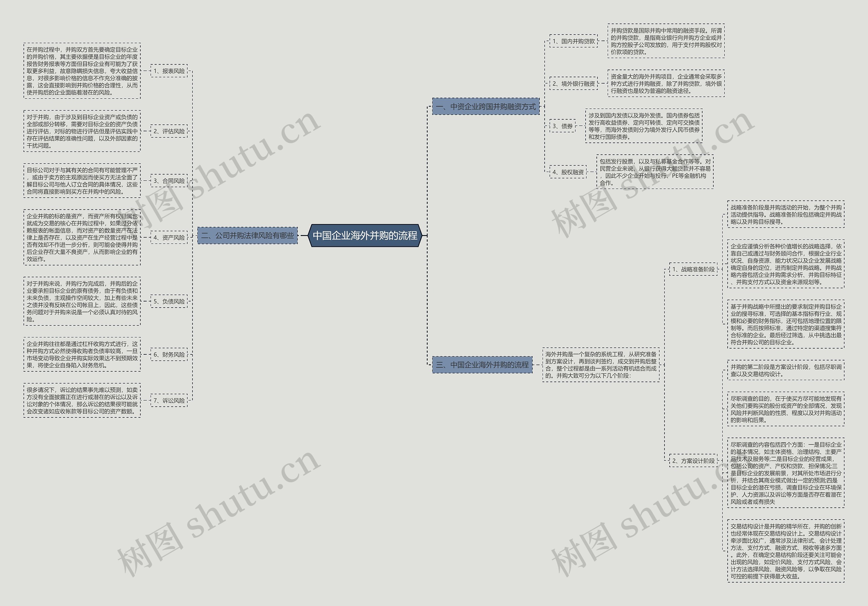Select the 1、战略准备阶段 node
Image resolution: width=868 pixels, height=606 pixels.
click(x=691, y=268)
